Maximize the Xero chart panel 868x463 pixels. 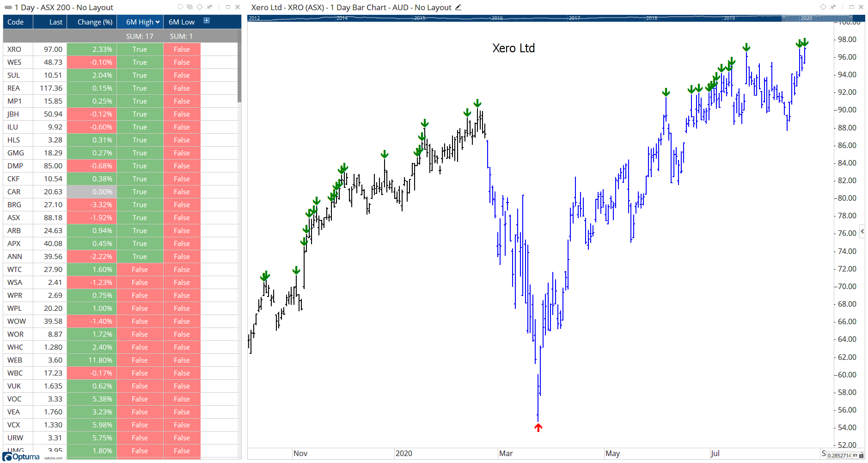click(851, 7)
